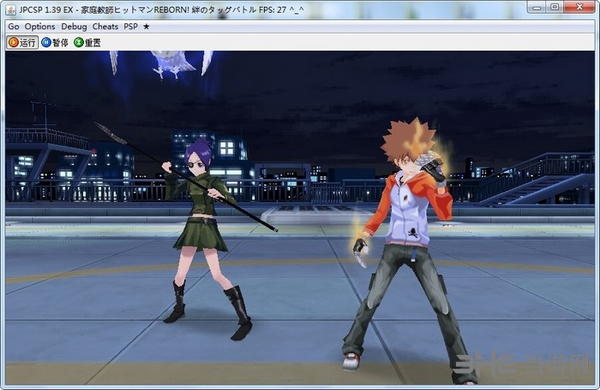Pause emulation with the blue 暂停 button

coord(55,42)
